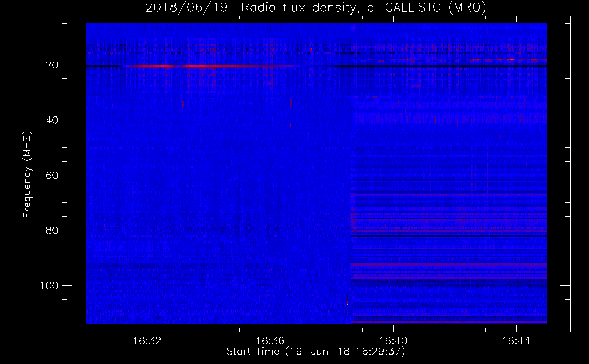Image resolution: width=589 pixels, height=364 pixels.
Task: Click the 100 MHz frequency tick label
Action: [x=49, y=286]
